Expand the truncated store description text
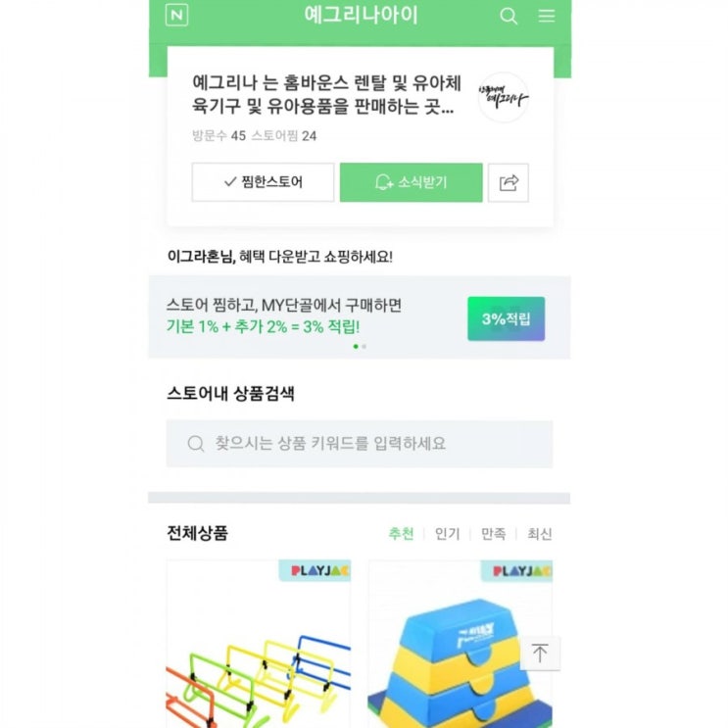 (326, 95)
